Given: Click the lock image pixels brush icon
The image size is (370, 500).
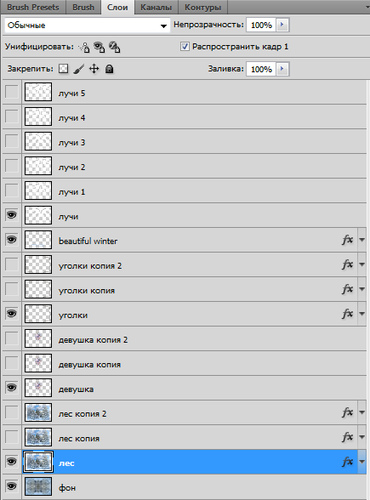Looking at the screenshot, I should tap(79, 69).
